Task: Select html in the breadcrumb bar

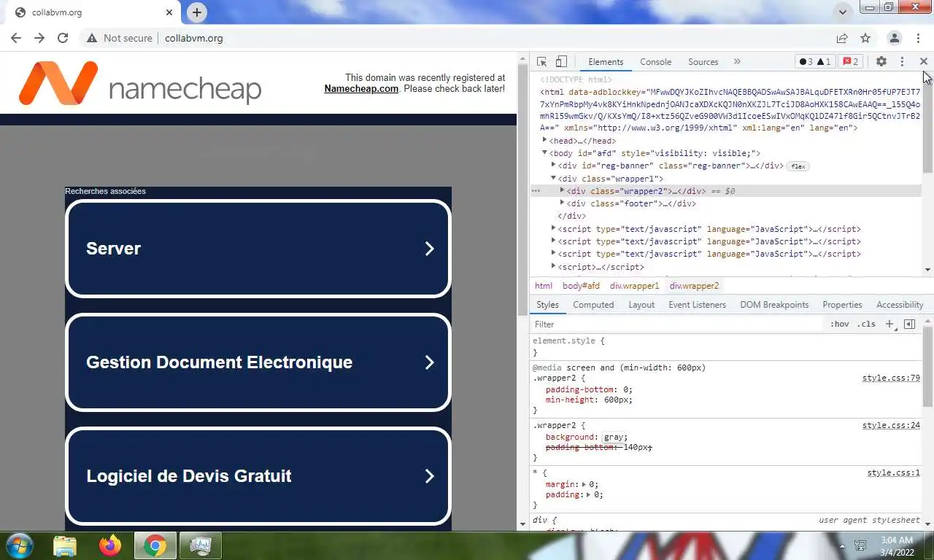Action: [544, 286]
